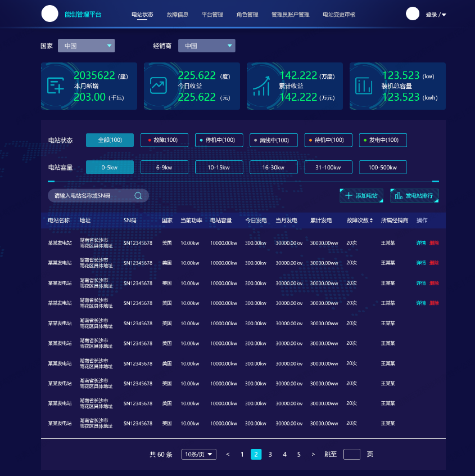Select the 发电中(100) status filter
This screenshot has height=476, width=475.
coord(383,140)
